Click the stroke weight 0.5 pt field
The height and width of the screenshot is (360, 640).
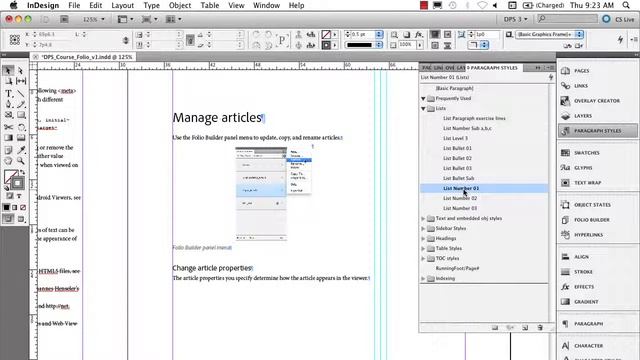click(363, 34)
